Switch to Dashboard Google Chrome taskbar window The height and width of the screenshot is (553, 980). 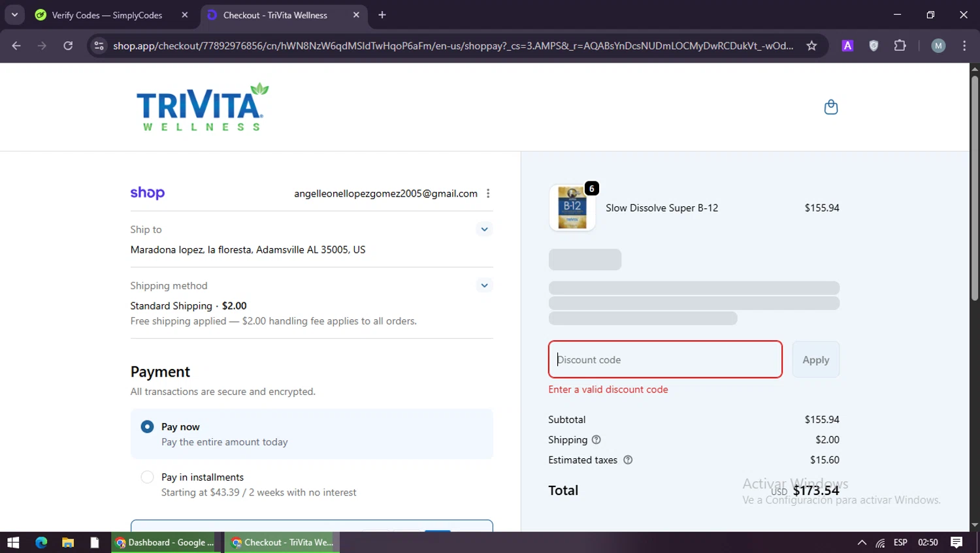(x=167, y=543)
